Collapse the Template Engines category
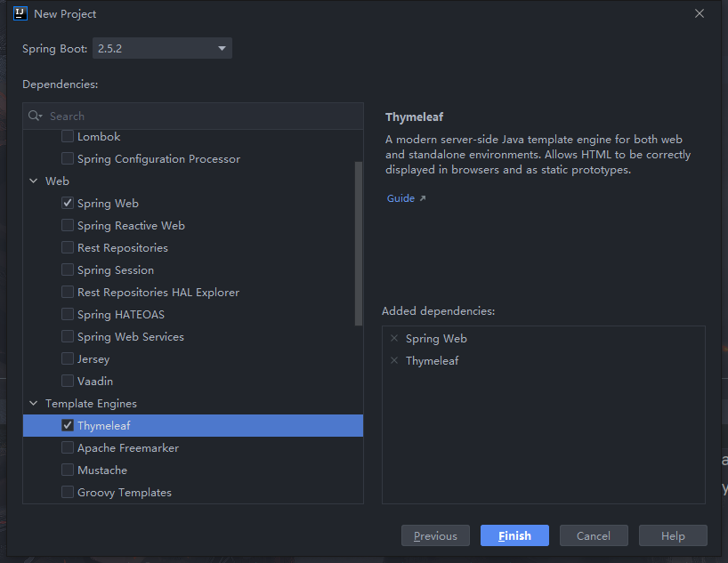This screenshot has height=563, width=728. [34, 403]
